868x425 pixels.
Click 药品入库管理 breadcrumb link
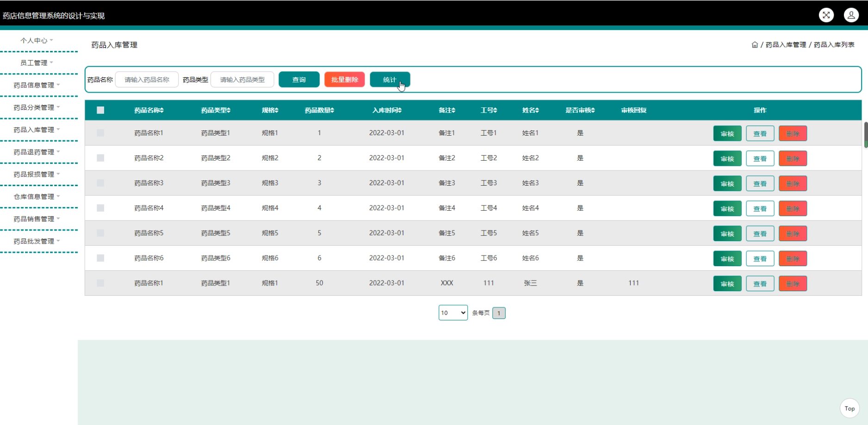[786, 45]
